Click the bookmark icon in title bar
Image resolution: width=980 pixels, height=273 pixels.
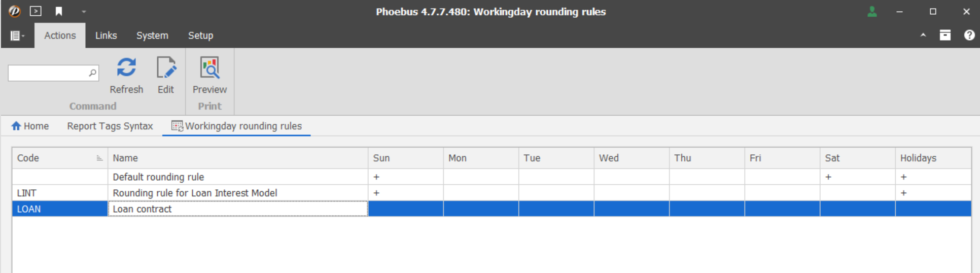click(59, 11)
